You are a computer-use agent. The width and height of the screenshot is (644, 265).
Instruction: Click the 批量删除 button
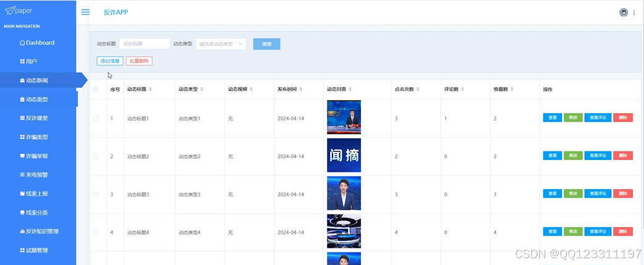(x=139, y=61)
